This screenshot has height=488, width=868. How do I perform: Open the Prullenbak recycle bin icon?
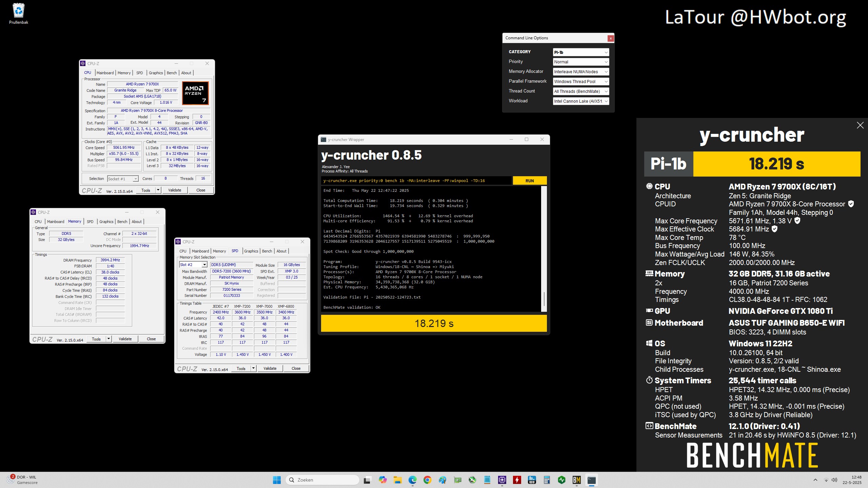click(19, 14)
